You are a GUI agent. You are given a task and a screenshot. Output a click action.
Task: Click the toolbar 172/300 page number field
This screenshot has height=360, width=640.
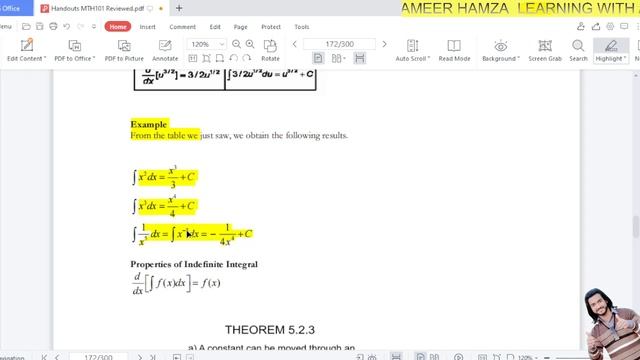340,44
